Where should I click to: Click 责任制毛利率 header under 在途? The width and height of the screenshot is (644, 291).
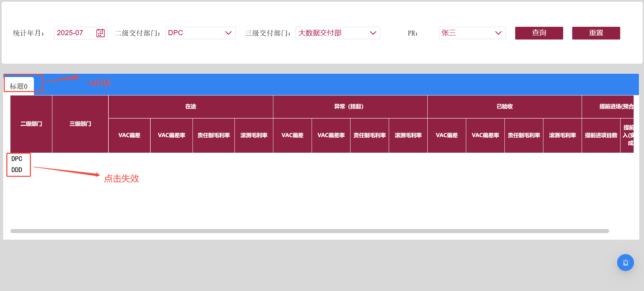(x=213, y=135)
